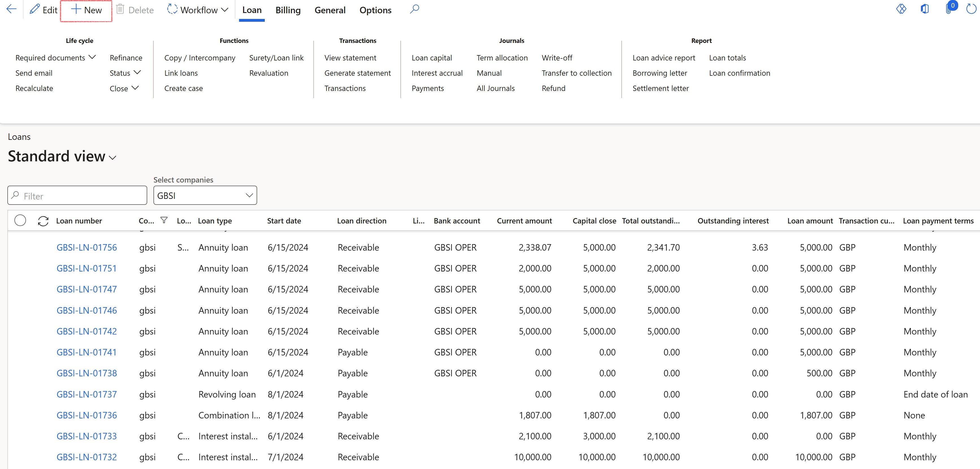Click the search magnifier icon
The image size is (980, 469).
pyautogui.click(x=415, y=9)
